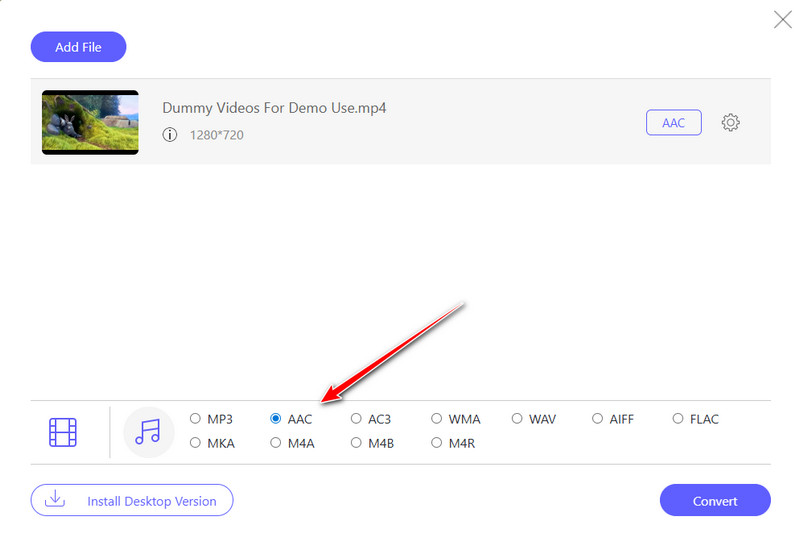This screenshot has width=800, height=546.
Task: Select M4R ringtone format
Action: point(437,443)
